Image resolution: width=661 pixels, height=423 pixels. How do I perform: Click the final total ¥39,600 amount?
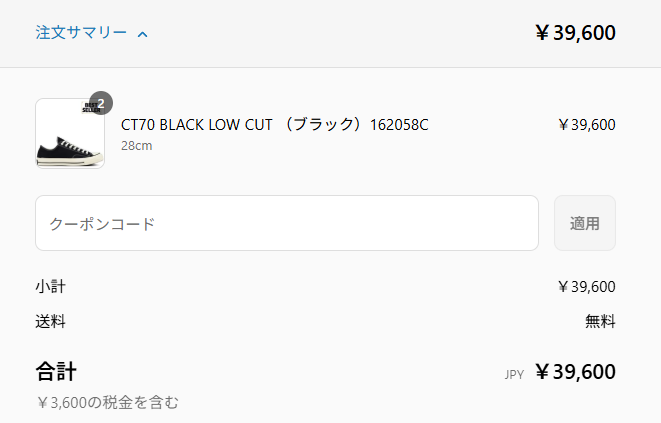[575, 372]
